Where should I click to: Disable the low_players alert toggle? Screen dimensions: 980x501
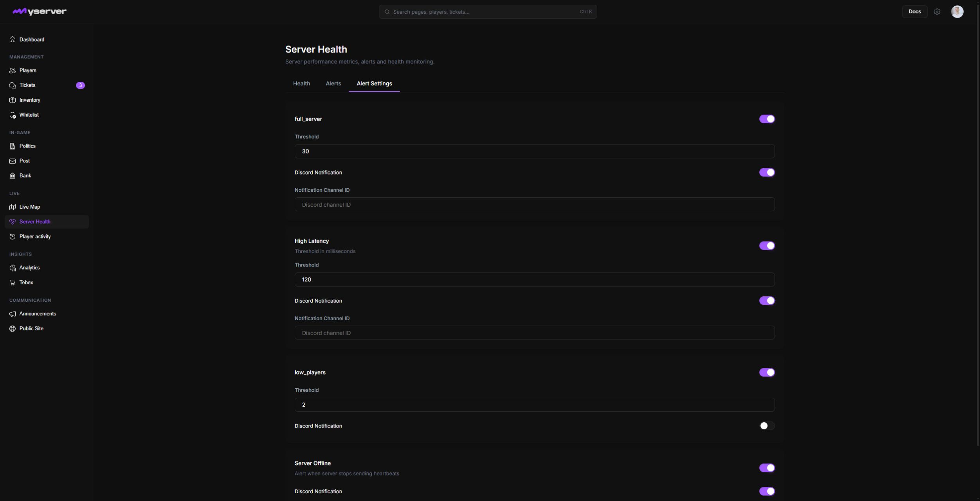(767, 372)
